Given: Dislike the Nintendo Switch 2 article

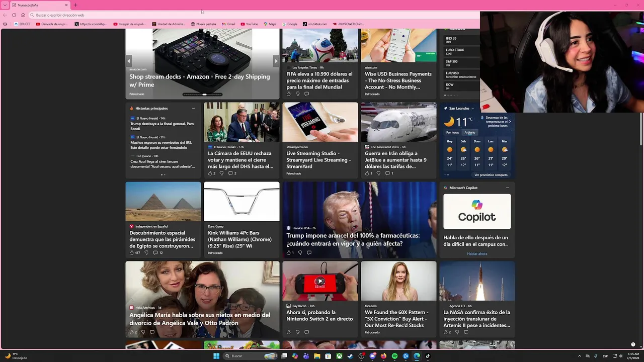Looking at the screenshot, I should (297, 332).
